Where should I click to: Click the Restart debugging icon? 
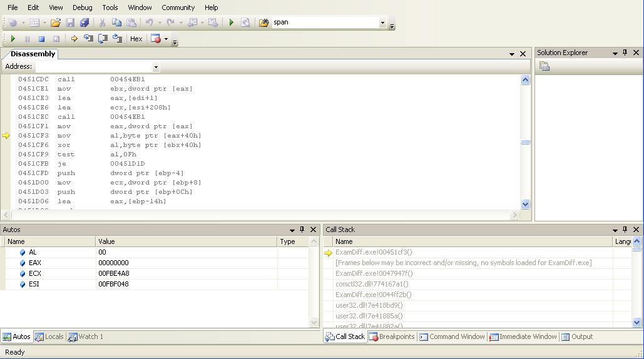[56, 39]
